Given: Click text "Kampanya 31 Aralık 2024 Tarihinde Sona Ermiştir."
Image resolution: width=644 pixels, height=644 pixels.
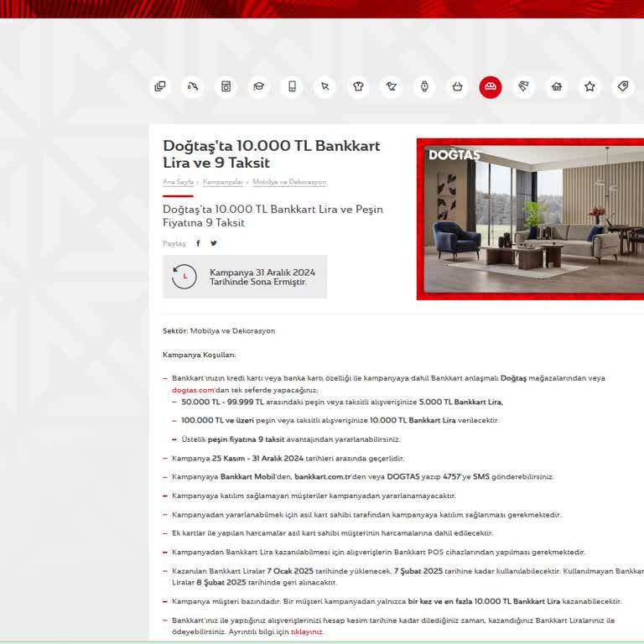Looking at the screenshot, I should click(x=262, y=278).
